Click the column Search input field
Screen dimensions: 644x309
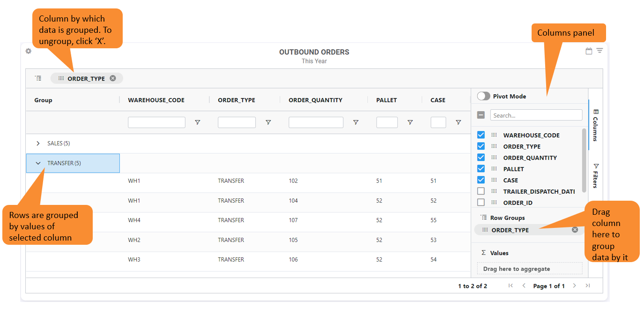[x=536, y=115]
